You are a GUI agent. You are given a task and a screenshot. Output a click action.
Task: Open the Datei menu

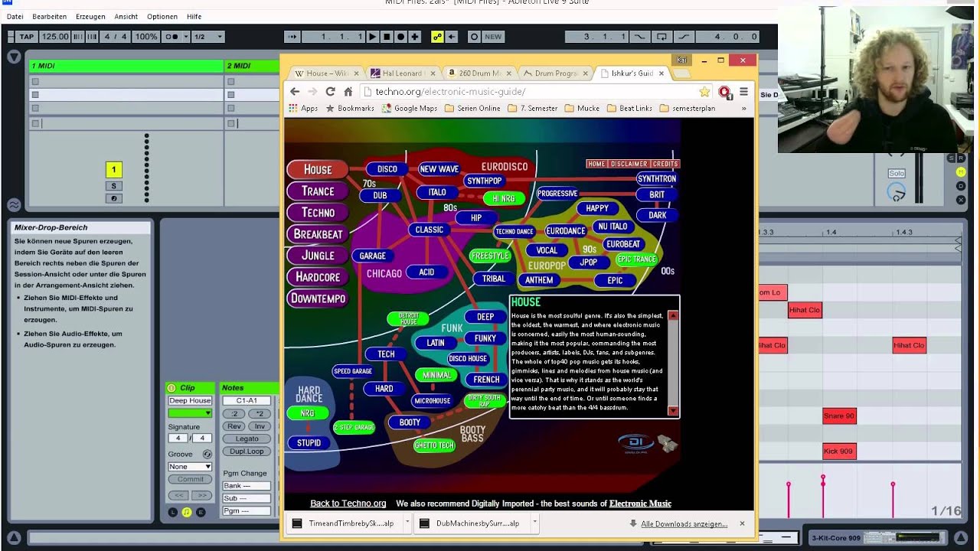[x=15, y=16]
